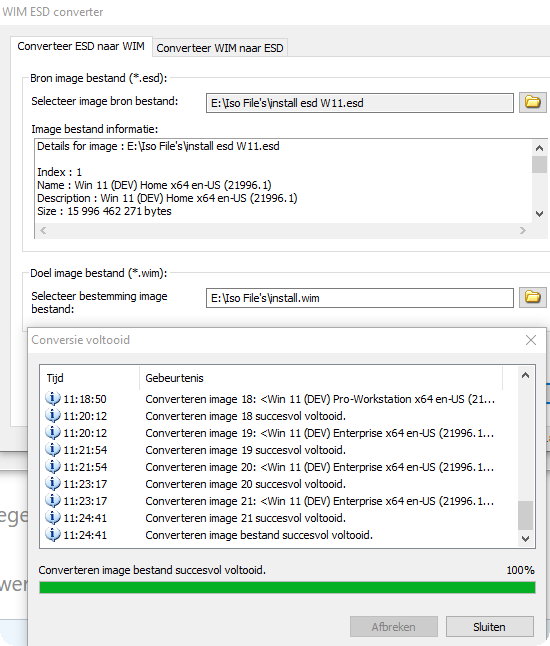Select the Converteer ESD naar WIM tab
The height and width of the screenshot is (646, 550).
click(81, 46)
